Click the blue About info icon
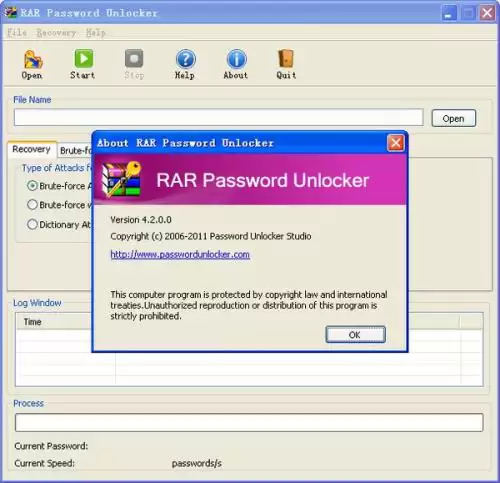 [x=236, y=59]
